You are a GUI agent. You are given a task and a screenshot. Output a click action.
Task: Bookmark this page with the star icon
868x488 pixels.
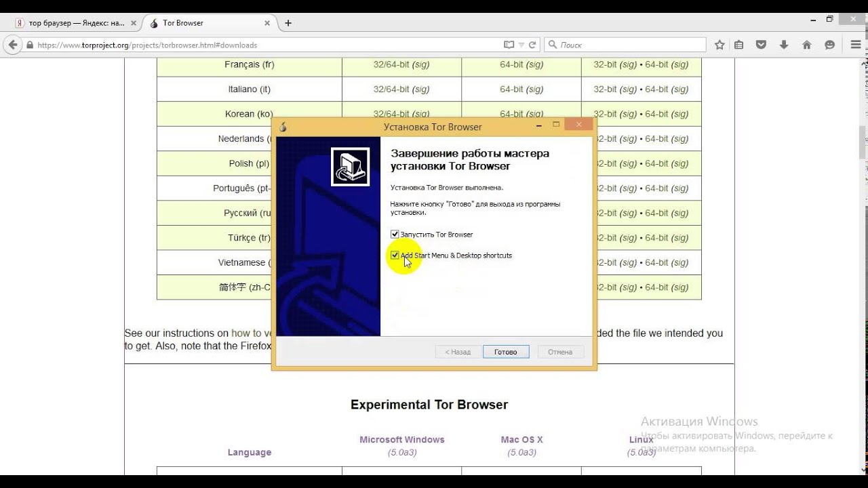[x=719, y=45]
